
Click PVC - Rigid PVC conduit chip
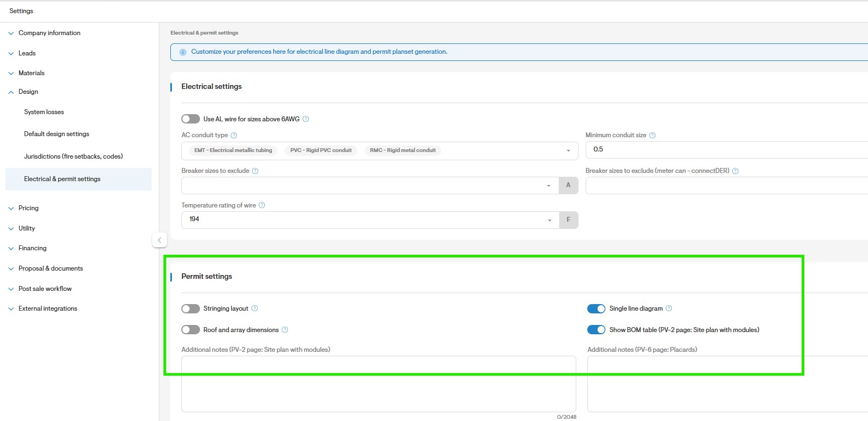(321, 150)
